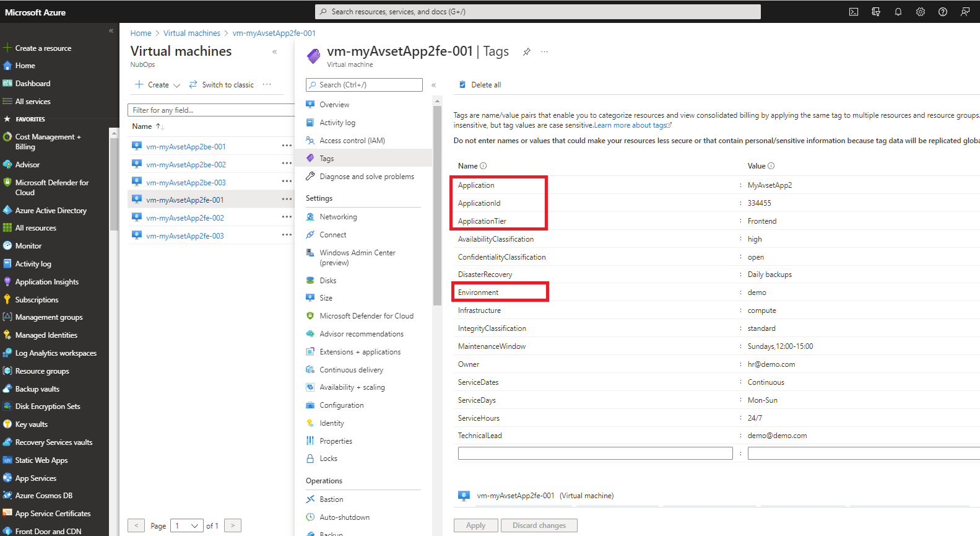Click Create a resource in sidebar
The width and height of the screenshot is (980, 536).
[x=43, y=48]
